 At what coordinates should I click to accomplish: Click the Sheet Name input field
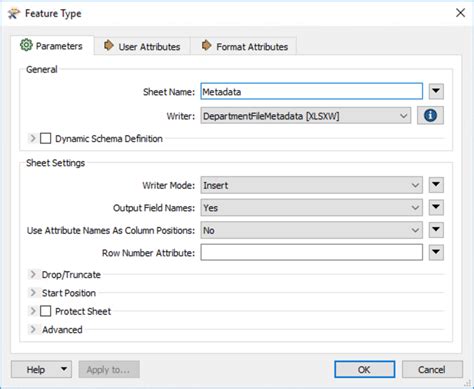[x=312, y=91]
